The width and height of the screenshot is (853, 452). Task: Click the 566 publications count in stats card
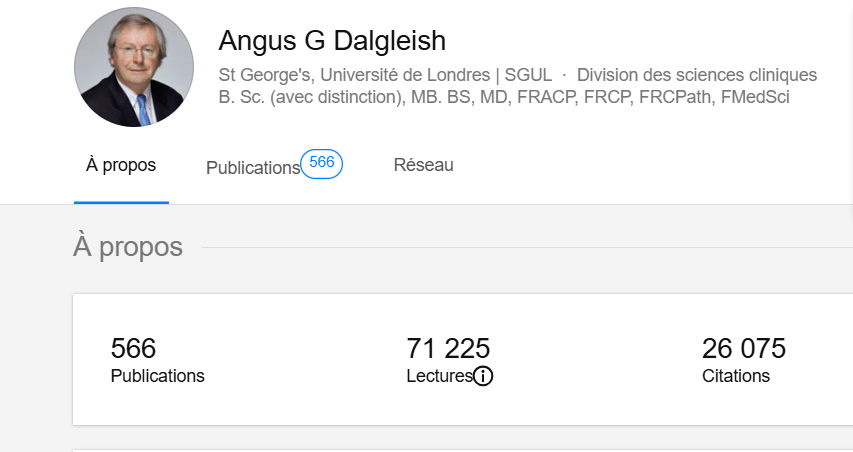click(x=133, y=349)
